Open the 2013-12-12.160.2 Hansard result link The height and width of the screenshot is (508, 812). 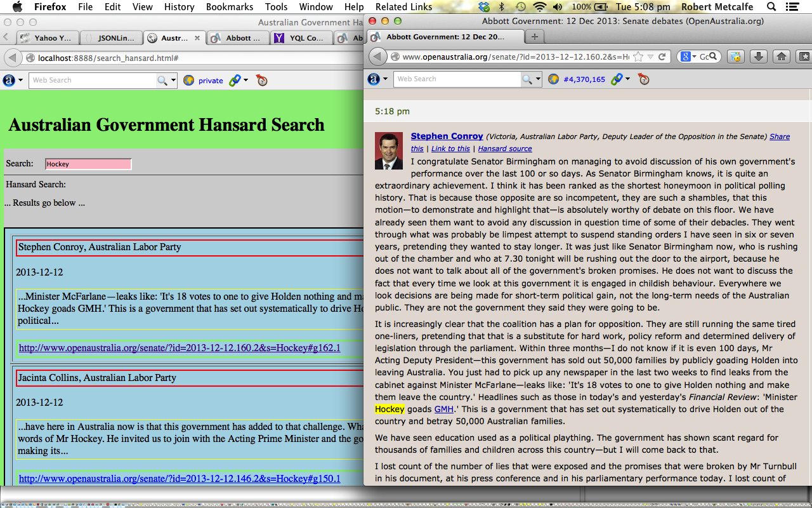(x=180, y=348)
